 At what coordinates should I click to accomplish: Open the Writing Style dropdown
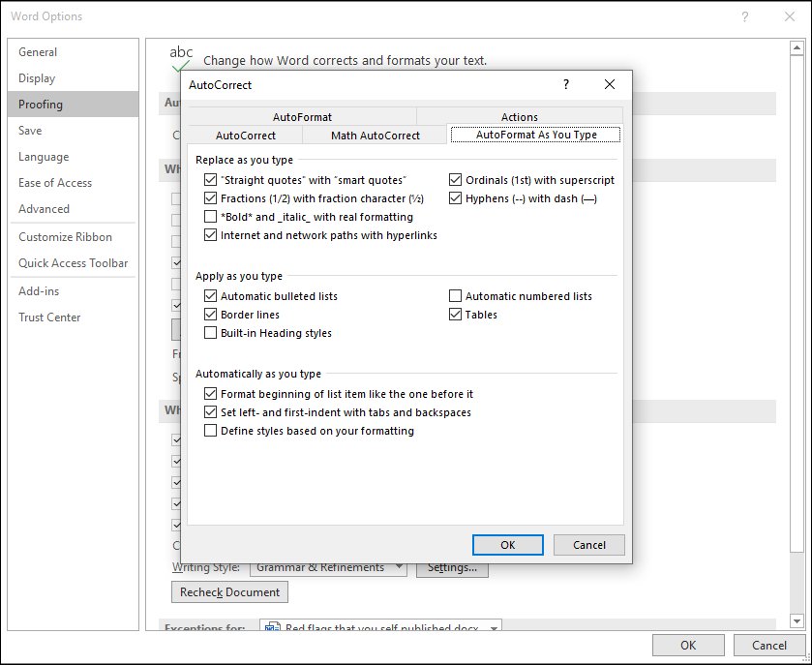click(x=399, y=567)
